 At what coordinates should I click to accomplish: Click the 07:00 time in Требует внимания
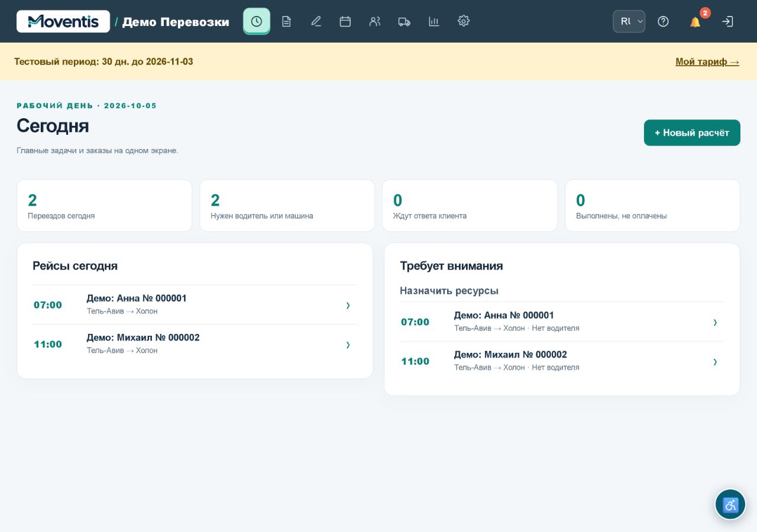(415, 322)
